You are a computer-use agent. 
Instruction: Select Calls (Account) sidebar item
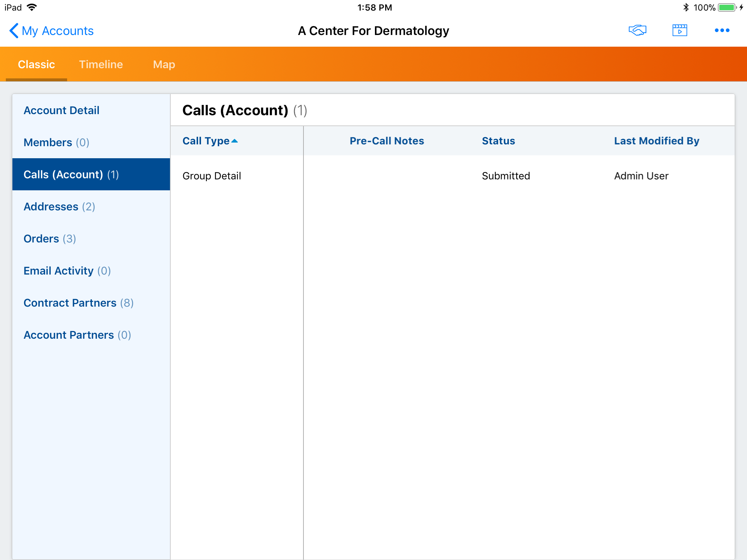(71, 175)
